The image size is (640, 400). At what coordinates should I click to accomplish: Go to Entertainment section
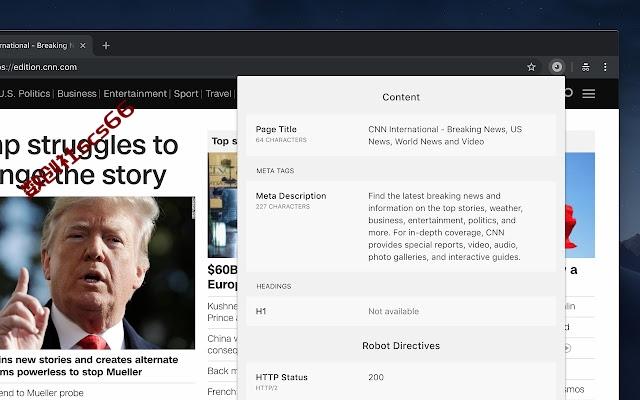point(135,94)
